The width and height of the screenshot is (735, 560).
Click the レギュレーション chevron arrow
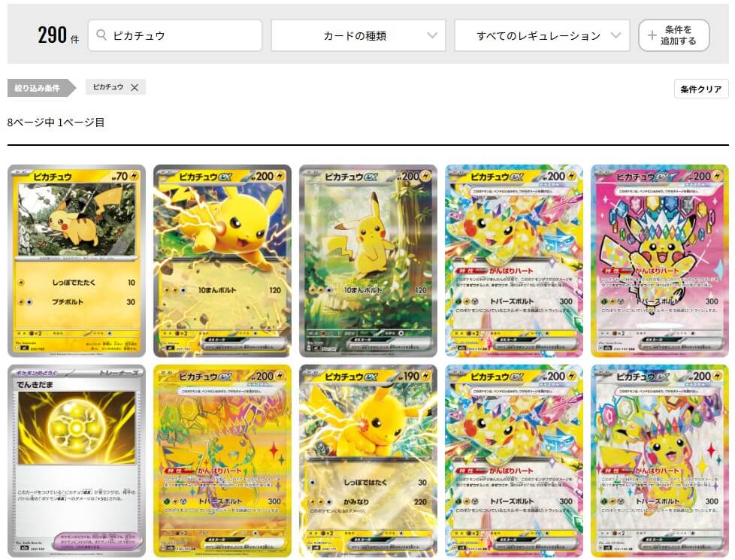tap(616, 35)
